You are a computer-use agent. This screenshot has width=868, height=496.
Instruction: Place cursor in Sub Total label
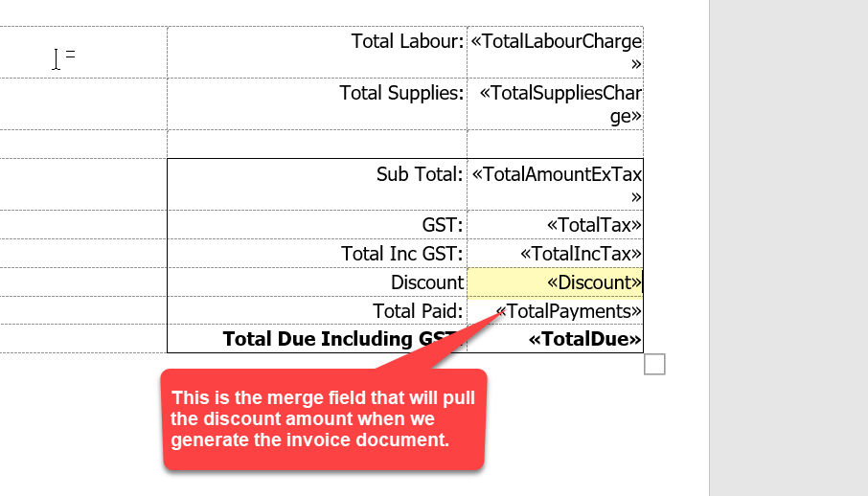420,175
